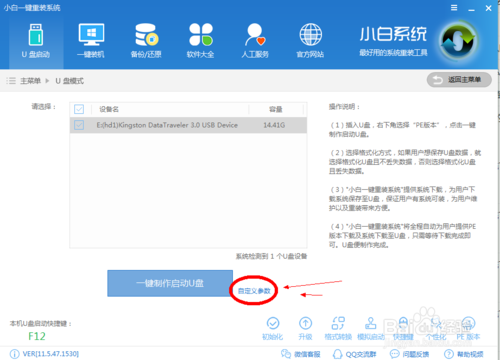The image size is (500, 360).
Task: Click 一键制作启动U盘 button
Action: (x=170, y=283)
